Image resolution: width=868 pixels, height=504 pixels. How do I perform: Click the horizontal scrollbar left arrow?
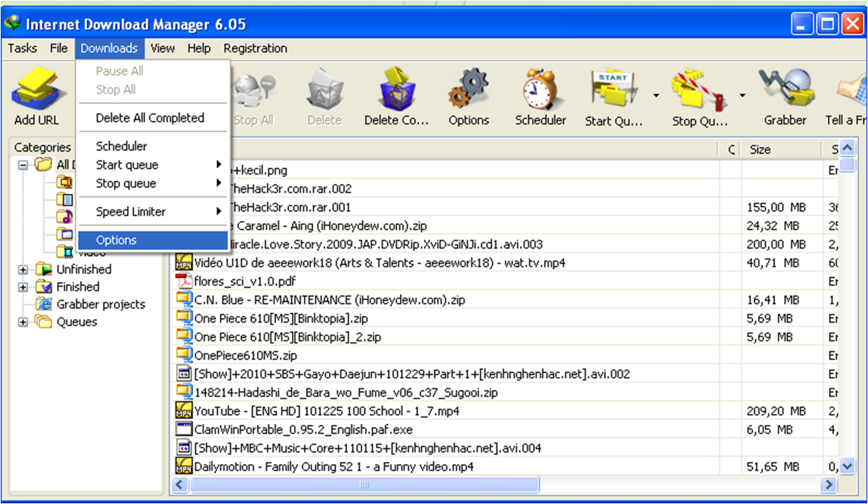pos(179,484)
